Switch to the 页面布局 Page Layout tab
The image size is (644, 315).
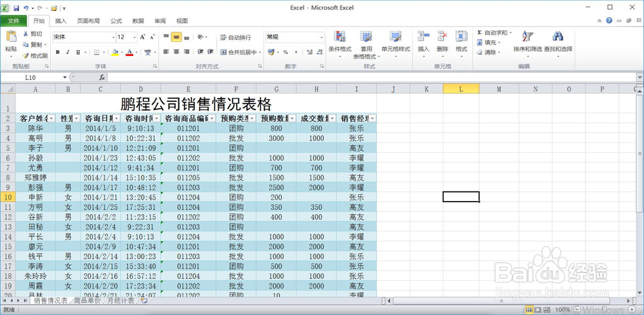(x=88, y=21)
